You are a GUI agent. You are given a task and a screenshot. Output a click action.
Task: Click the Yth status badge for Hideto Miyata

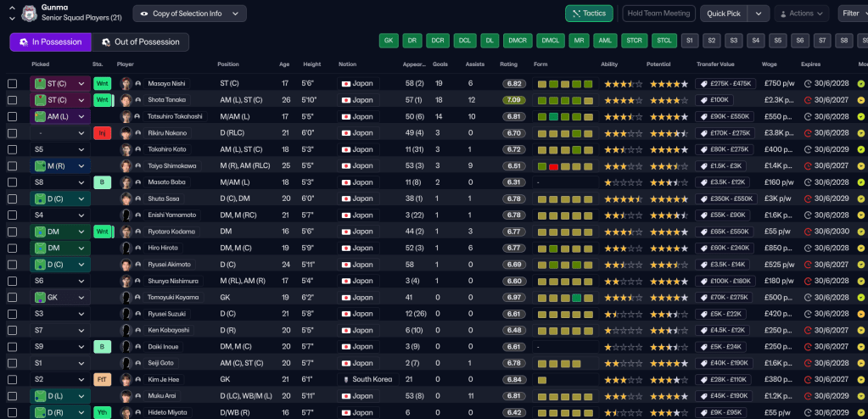tap(102, 412)
